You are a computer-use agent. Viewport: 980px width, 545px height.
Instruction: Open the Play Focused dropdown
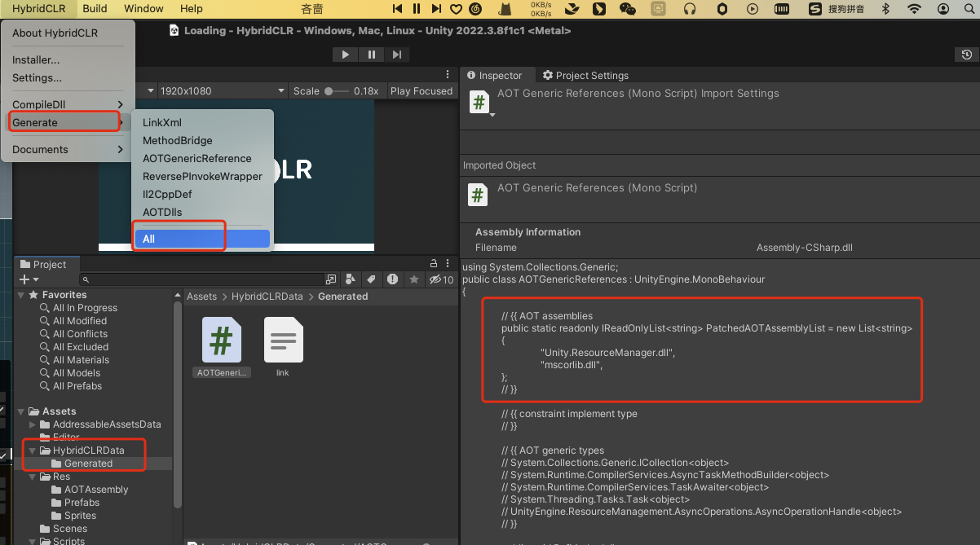point(421,90)
